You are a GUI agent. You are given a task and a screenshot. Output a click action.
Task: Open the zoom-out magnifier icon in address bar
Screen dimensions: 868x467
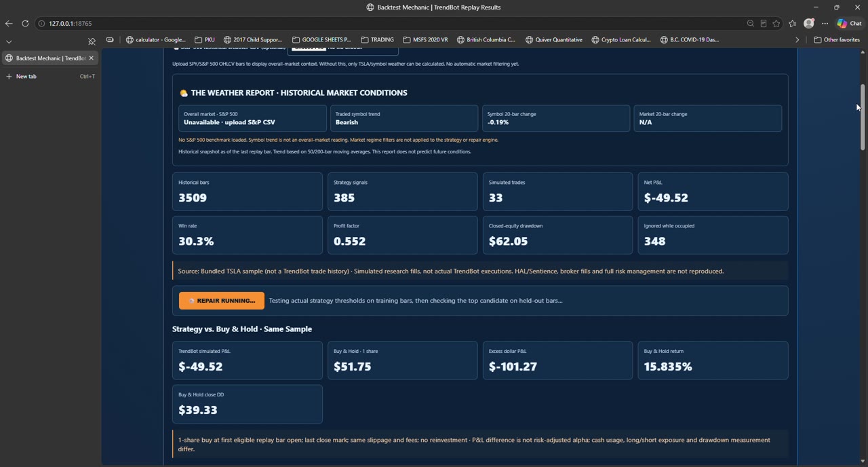click(751, 23)
